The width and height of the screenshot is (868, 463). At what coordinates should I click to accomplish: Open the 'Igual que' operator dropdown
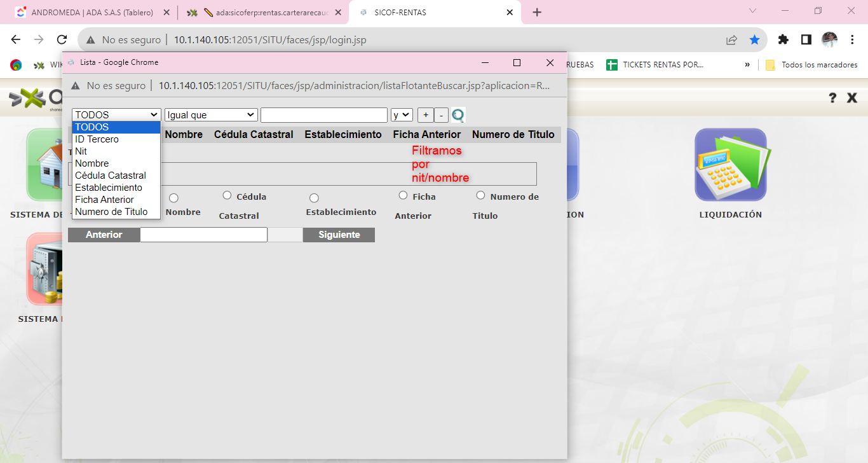(x=211, y=115)
